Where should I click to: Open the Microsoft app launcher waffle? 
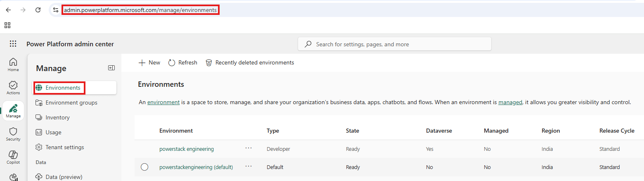pos(13,44)
